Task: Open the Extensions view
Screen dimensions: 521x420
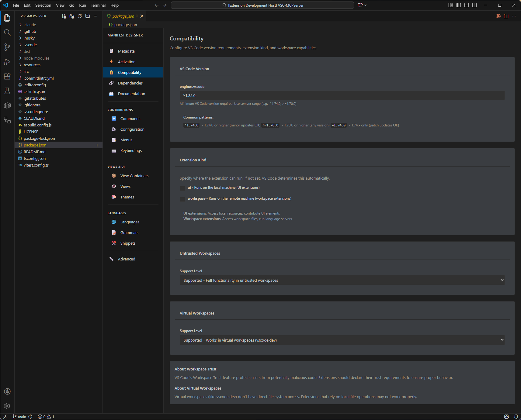Action: tap(7, 76)
